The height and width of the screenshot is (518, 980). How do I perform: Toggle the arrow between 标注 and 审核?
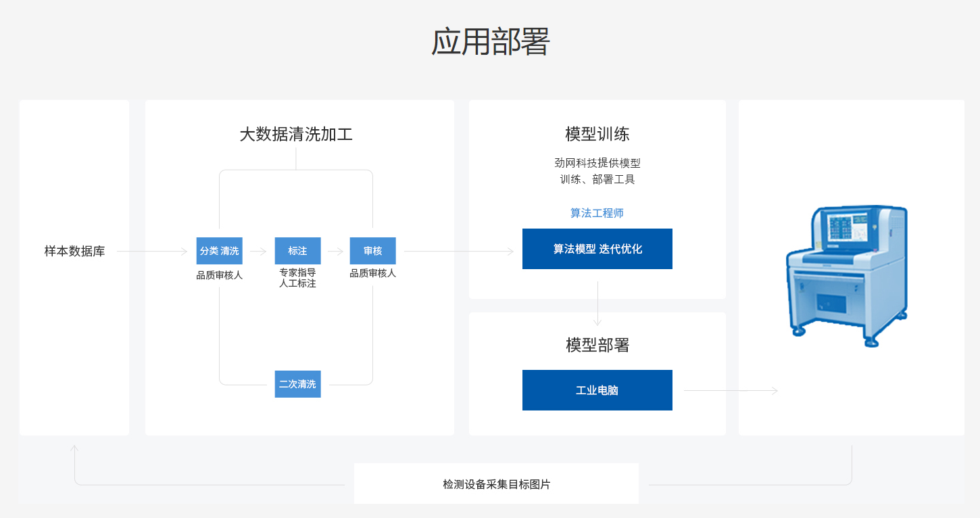pyautogui.click(x=335, y=251)
